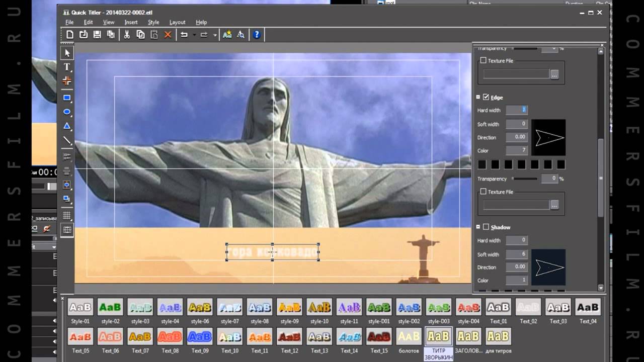Click the first Edge color swatch

coord(482,164)
